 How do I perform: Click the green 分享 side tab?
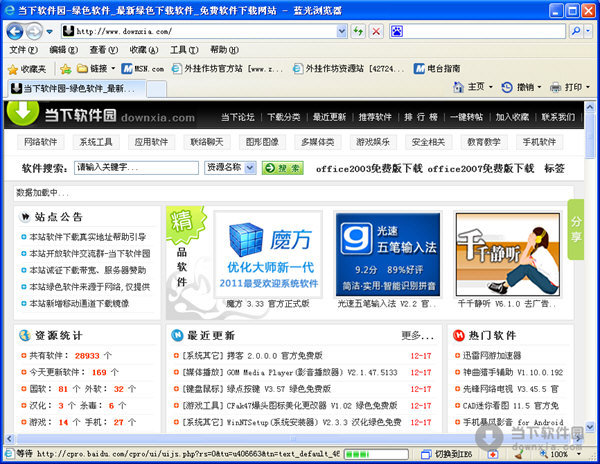tap(576, 230)
